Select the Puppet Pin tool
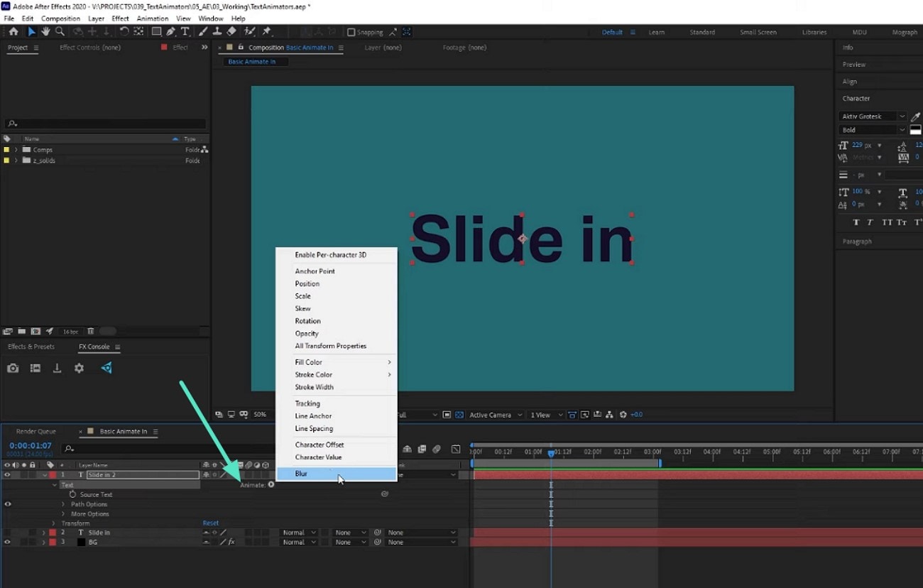 point(267,32)
